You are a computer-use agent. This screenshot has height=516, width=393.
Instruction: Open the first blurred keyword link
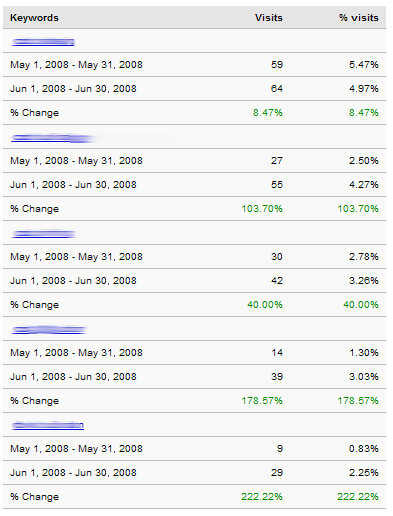[43, 42]
